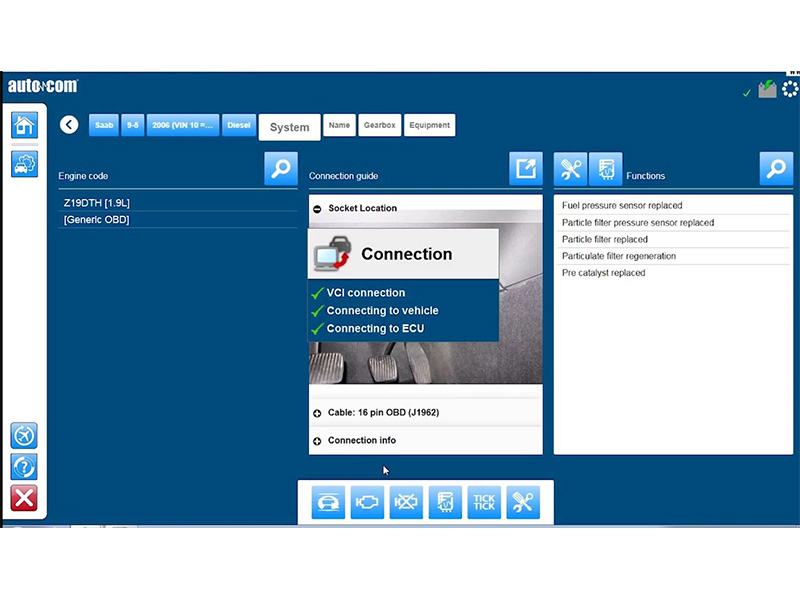This screenshot has width=800, height=600.
Task: Select Particle filter replaced function
Action: click(x=673, y=239)
